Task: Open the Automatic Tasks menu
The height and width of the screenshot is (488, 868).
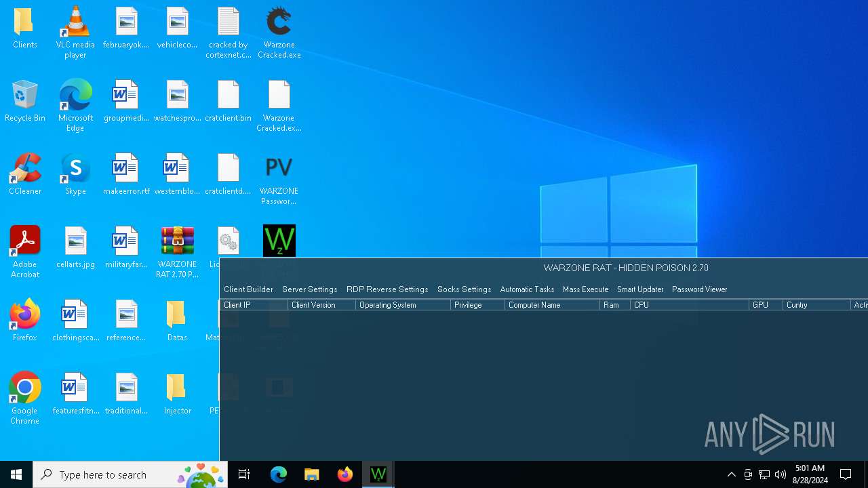Action: (x=527, y=289)
